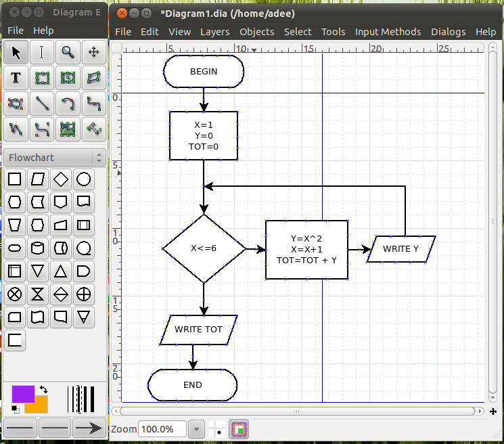Screen dimensions: 504x444
Task: Pick flowchart Collate hourglass shape
Action: pos(38,294)
